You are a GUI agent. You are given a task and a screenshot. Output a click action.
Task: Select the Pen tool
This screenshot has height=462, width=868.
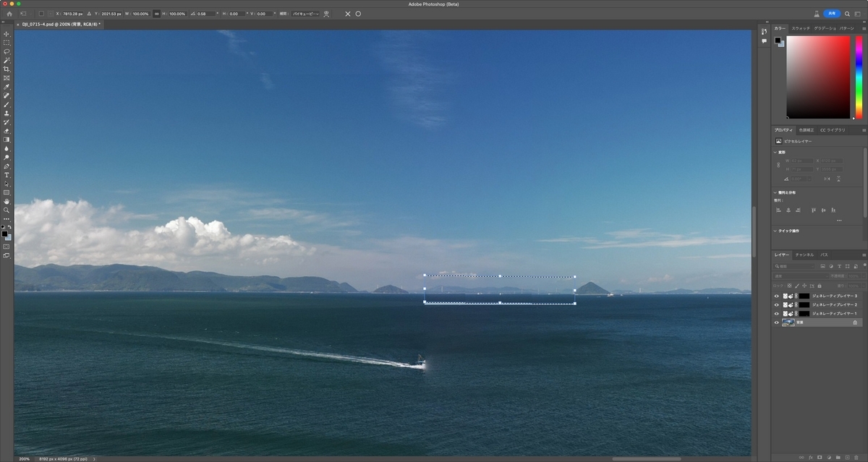[7, 166]
